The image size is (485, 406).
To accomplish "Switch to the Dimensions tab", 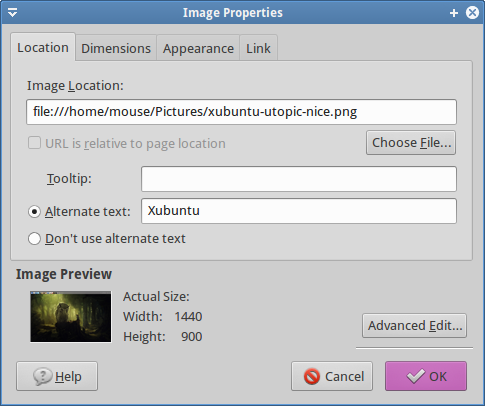I will point(116,48).
